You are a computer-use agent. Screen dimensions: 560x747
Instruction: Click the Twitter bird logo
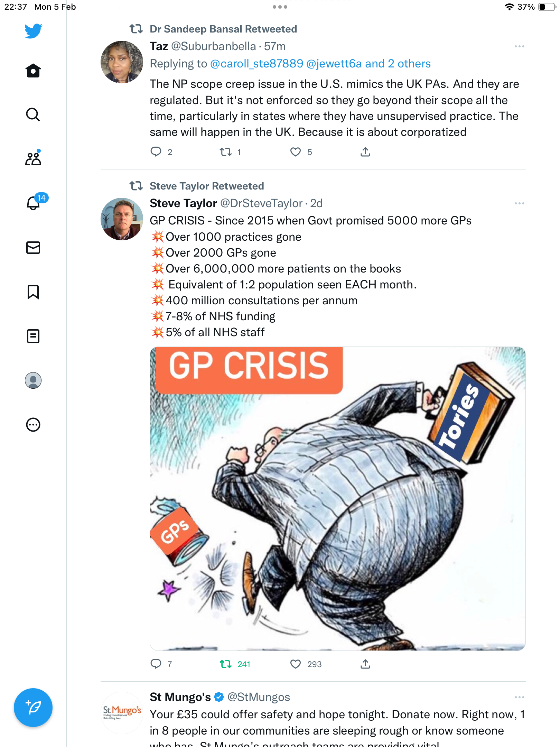(x=33, y=31)
